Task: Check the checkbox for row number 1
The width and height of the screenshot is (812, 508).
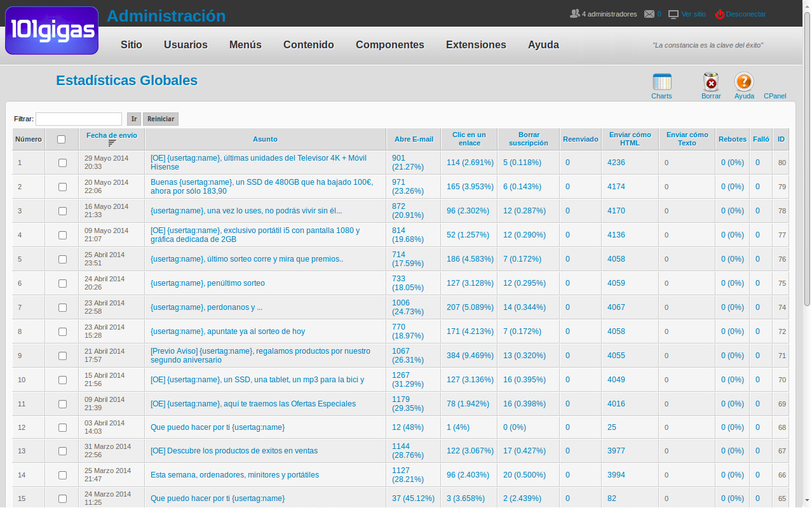Action: pyautogui.click(x=62, y=163)
